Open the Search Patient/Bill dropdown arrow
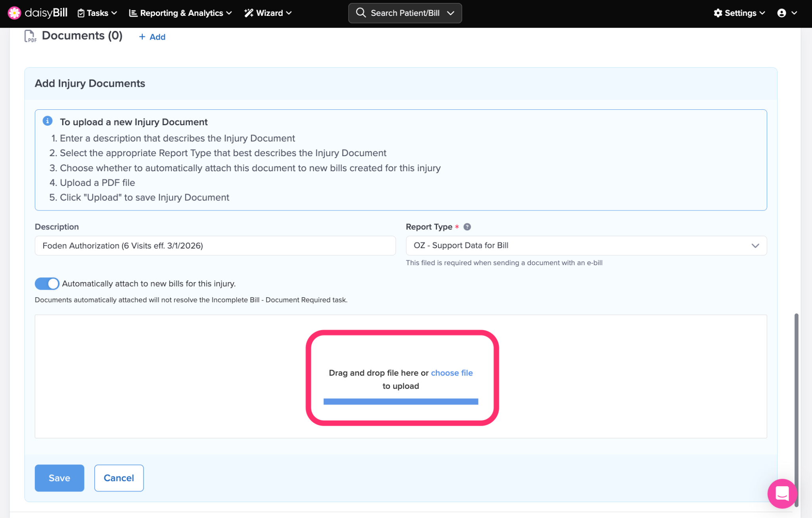 (x=450, y=13)
